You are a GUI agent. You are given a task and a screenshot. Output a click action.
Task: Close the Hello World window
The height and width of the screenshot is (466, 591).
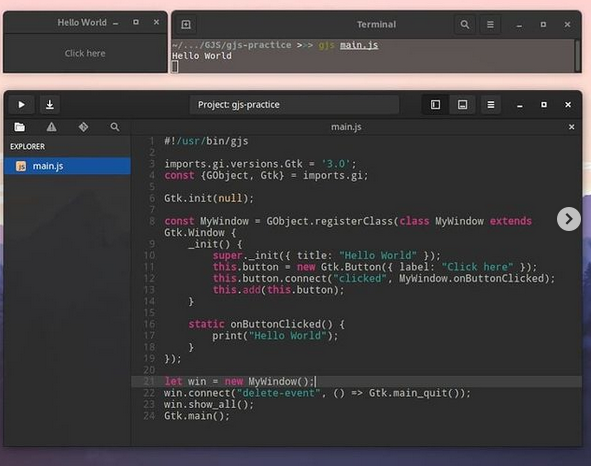click(156, 22)
